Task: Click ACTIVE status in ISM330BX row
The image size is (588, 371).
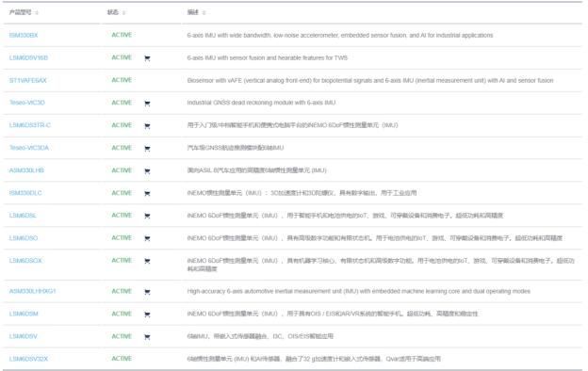Action: click(122, 35)
